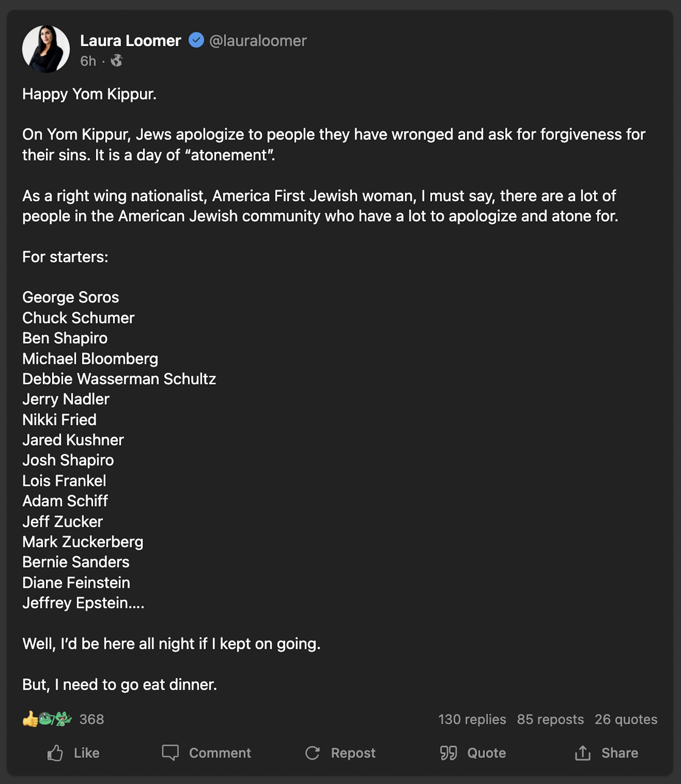
Task: Click the @lauraloomer handle
Action: pos(258,41)
